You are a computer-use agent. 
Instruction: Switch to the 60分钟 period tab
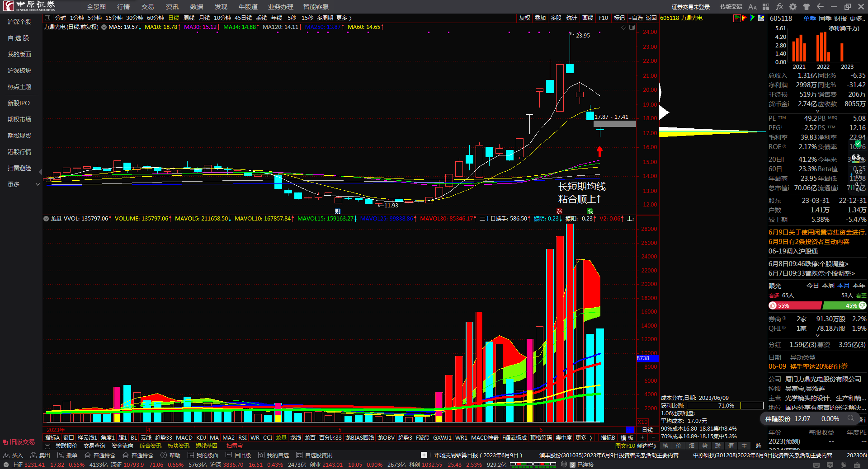[156, 18]
